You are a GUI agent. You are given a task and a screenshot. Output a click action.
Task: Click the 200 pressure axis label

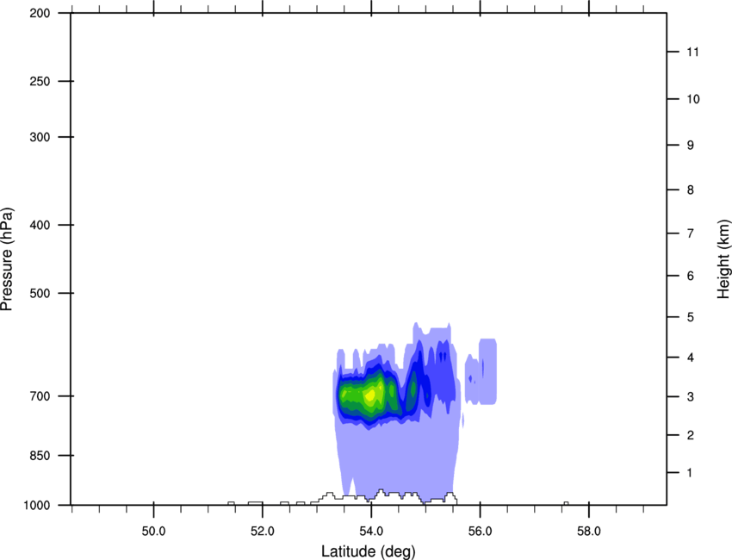coord(40,13)
